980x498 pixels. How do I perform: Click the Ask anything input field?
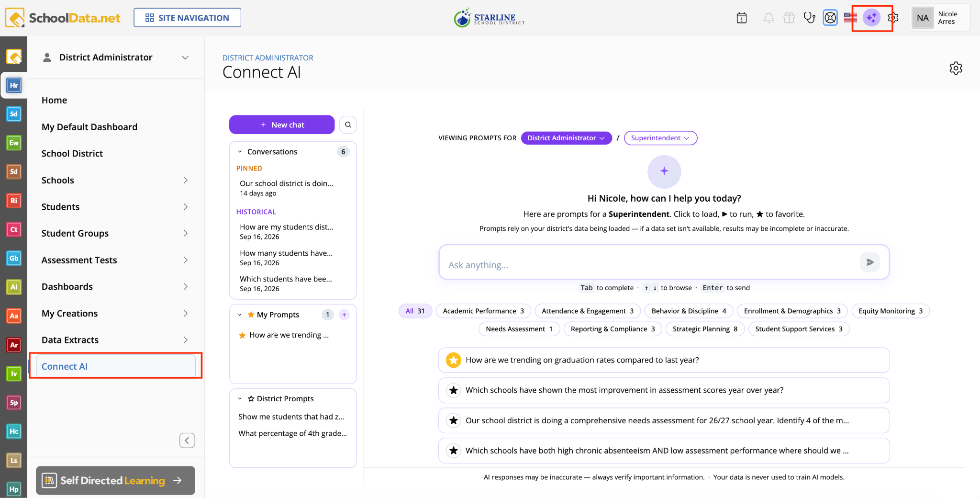pos(651,262)
